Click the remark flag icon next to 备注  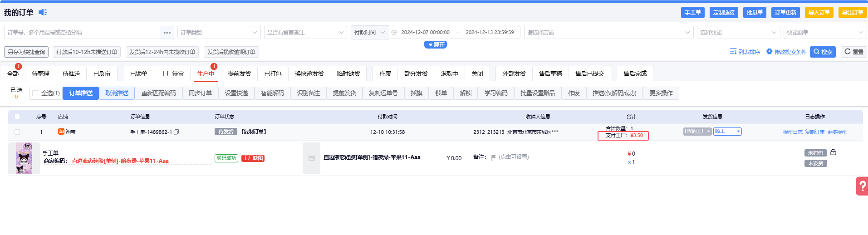493,157
